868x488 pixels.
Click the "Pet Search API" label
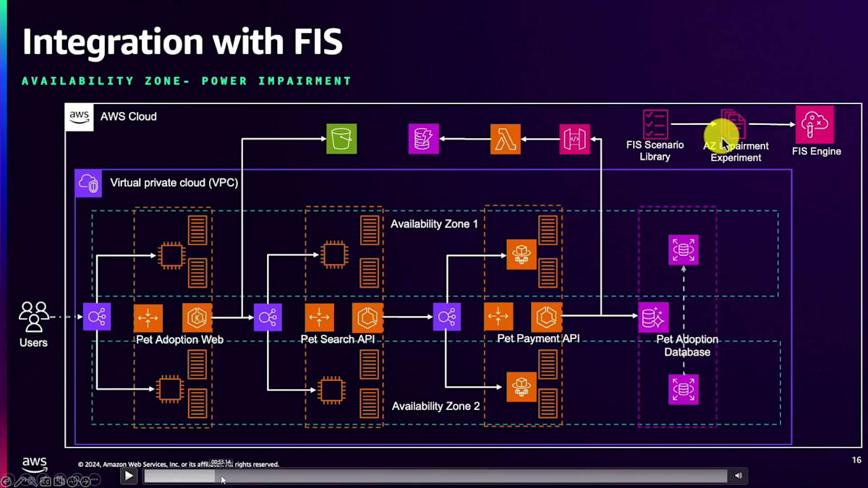338,339
